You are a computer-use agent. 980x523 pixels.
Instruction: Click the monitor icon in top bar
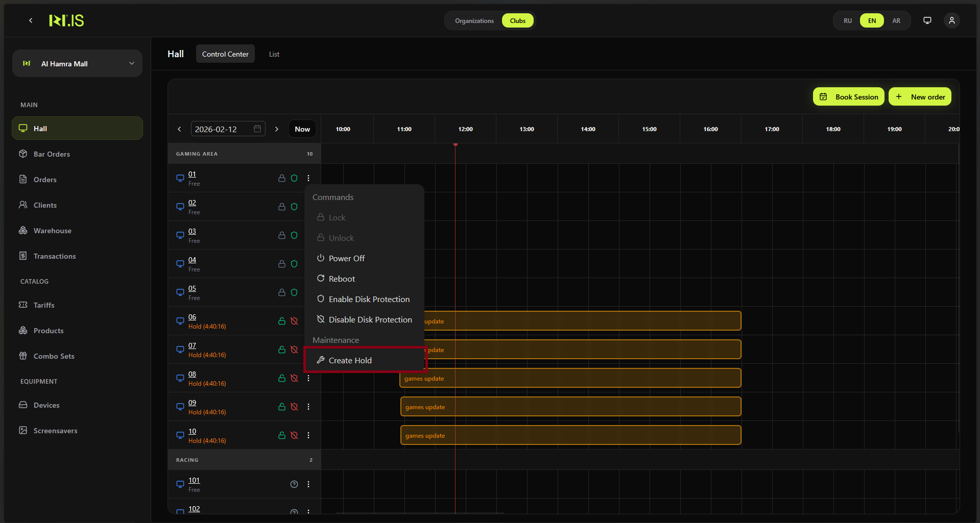pyautogui.click(x=927, y=20)
